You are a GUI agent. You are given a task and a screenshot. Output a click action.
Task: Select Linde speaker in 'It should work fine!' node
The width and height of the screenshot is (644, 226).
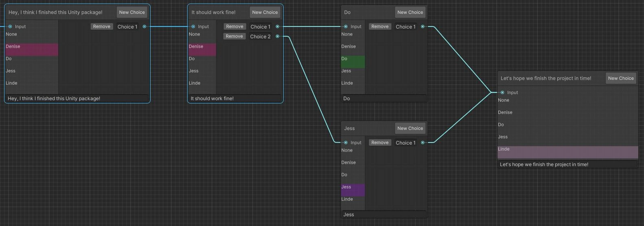pyautogui.click(x=202, y=86)
